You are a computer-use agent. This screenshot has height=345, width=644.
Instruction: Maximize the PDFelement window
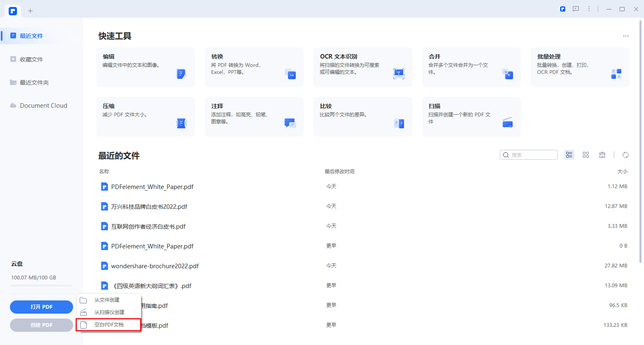[x=622, y=9]
